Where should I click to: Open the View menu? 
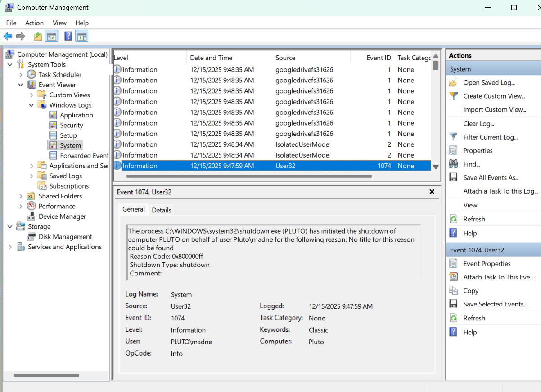pyautogui.click(x=59, y=23)
